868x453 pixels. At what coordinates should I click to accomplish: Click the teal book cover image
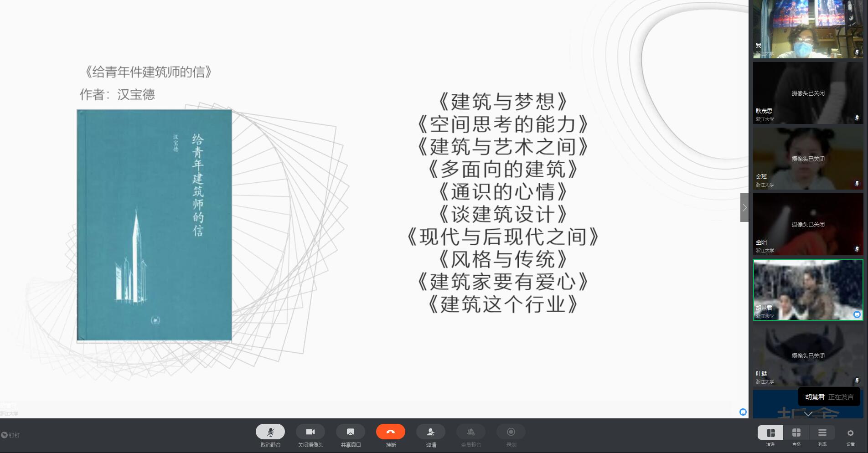[x=155, y=225]
